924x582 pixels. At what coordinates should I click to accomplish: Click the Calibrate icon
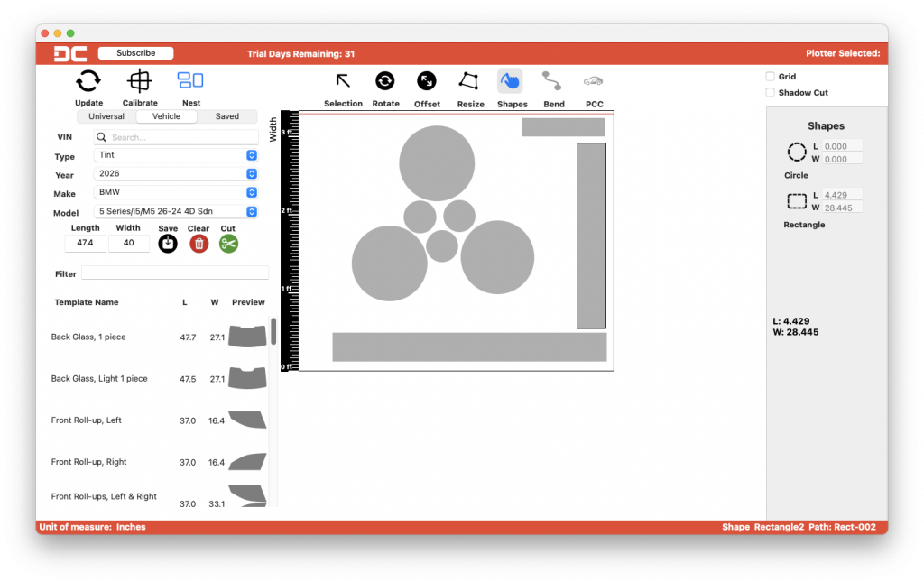click(140, 81)
